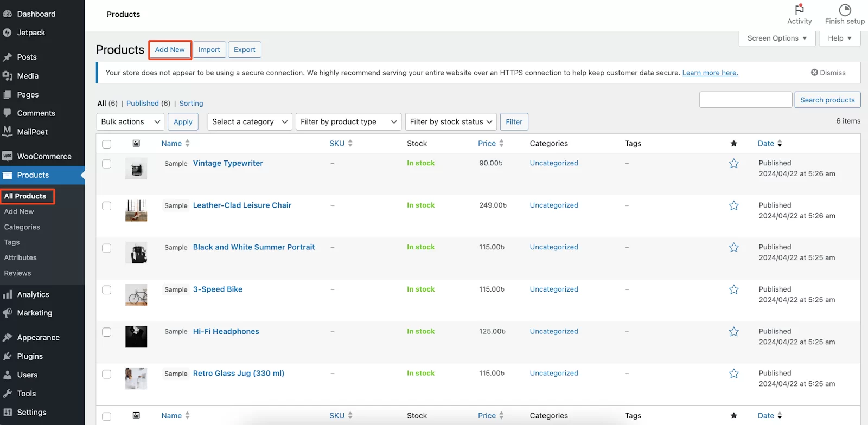Image resolution: width=868 pixels, height=425 pixels.
Task: Click the image column header icon at top
Action: (x=136, y=143)
